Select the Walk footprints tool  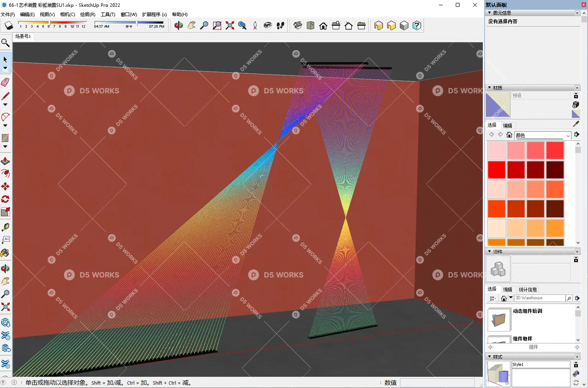[x=281, y=26]
